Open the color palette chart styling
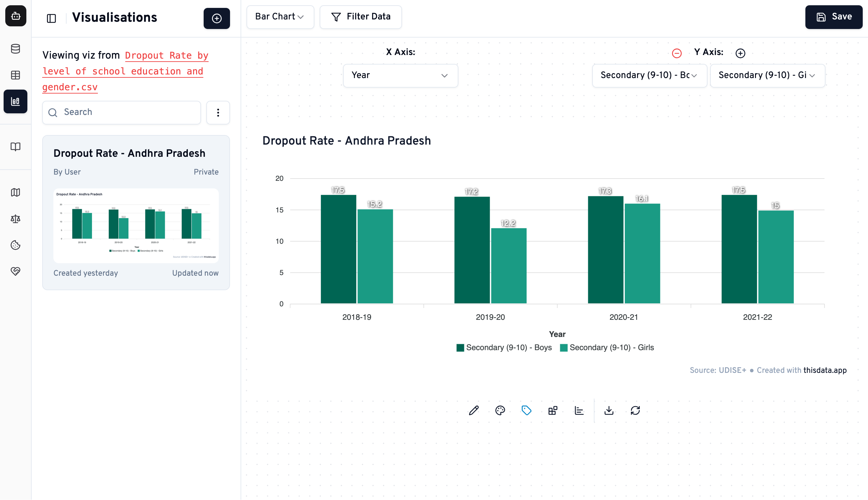The image size is (868, 500). coord(500,410)
